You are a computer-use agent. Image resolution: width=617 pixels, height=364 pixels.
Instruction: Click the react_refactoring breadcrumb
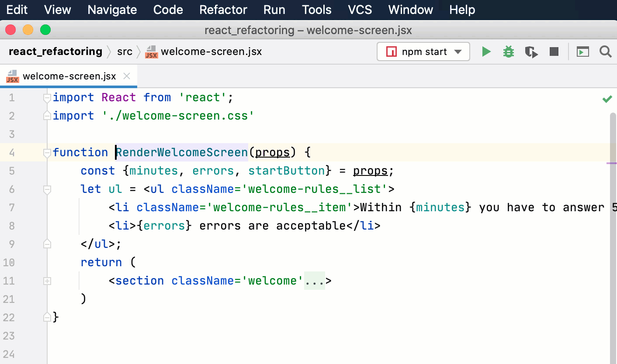[x=55, y=52]
